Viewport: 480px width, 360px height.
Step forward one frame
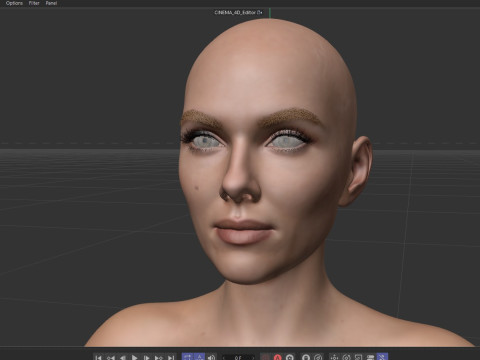tap(146, 357)
